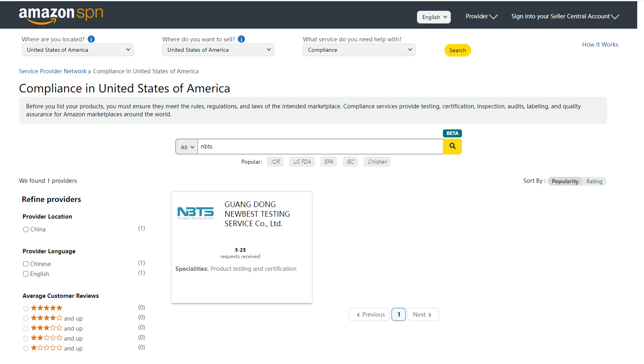Screen dimensions: 644x364
Task: Check the English language filter
Action: tap(26, 274)
